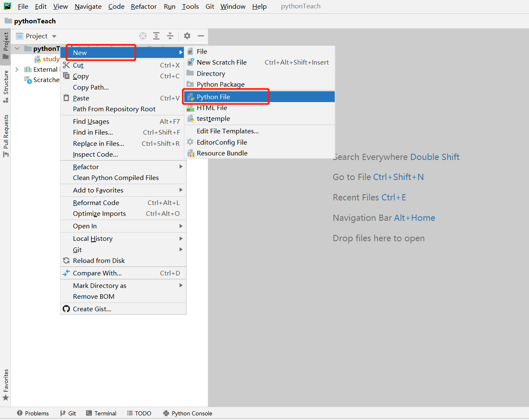Open the Pull Requests side tab
Screen dimensions: 529x420
(5, 136)
